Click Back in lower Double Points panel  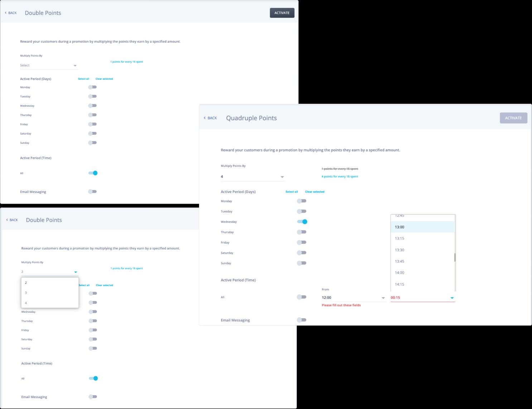pos(12,220)
